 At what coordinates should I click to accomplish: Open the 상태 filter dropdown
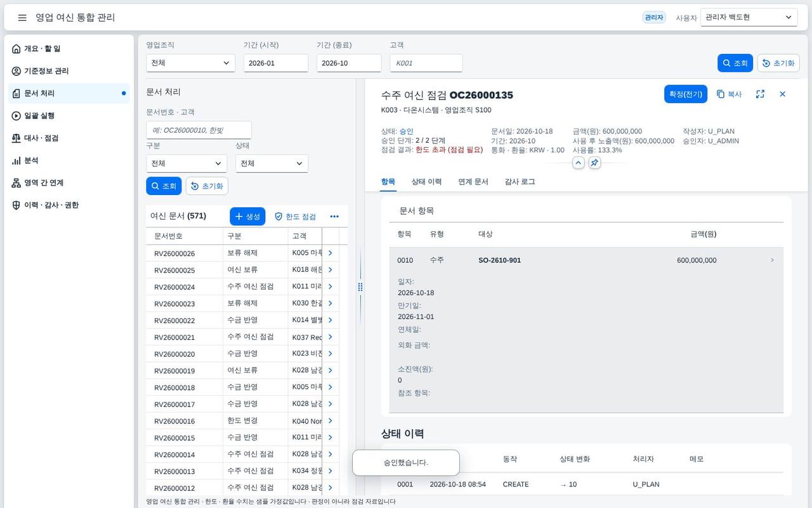(272, 163)
